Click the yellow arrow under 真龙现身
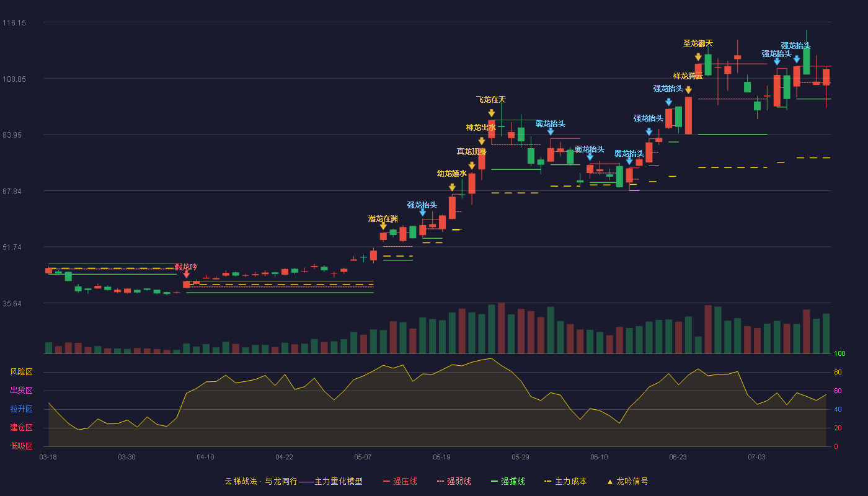Image resolution: width=868 pixels, height=496 pixels. (x=472, y=166)
